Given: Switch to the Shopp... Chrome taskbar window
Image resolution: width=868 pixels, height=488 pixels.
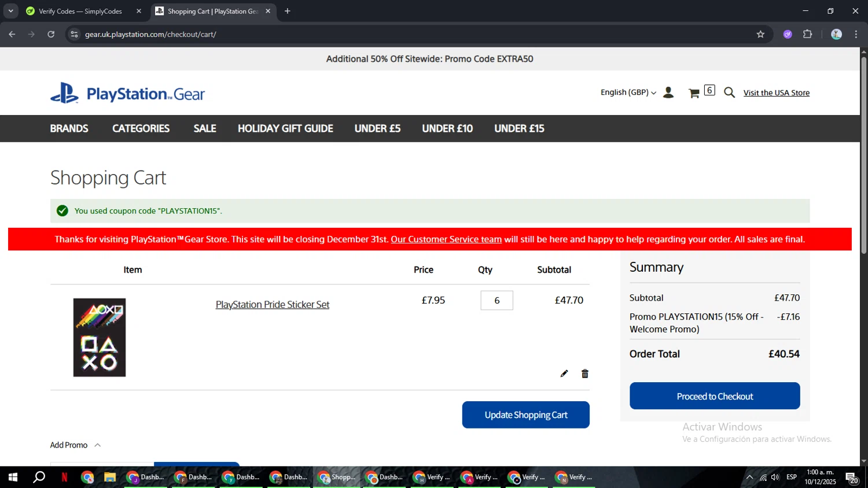Looking at the screenshot, I should pos(337,477).
